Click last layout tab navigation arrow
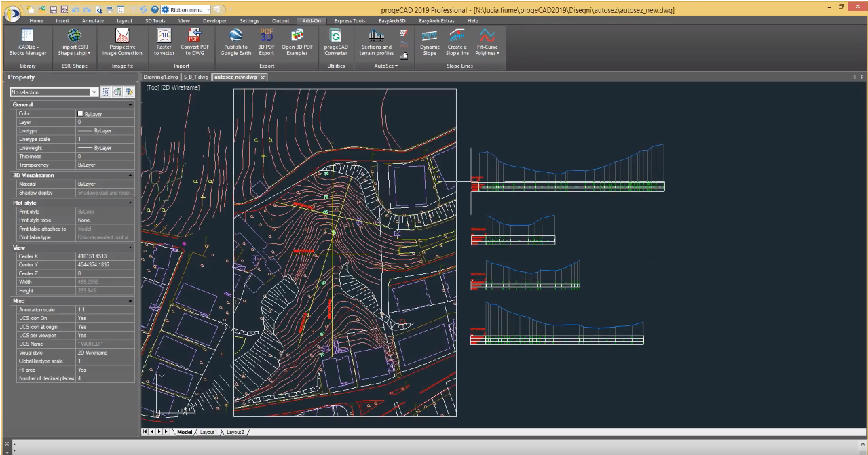Image resolution: width=868 pixels, height=455 pixels. 167,432
